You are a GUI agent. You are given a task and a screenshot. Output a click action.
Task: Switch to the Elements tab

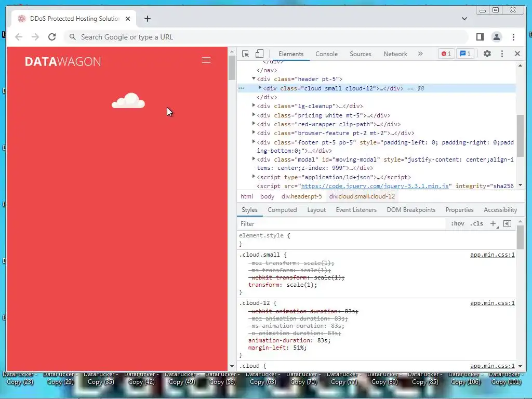pyautogui.click(x=291, y=54)
